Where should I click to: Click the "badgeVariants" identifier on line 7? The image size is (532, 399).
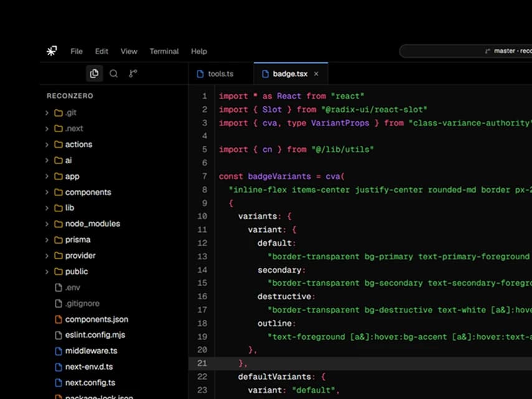coord(279,176)
